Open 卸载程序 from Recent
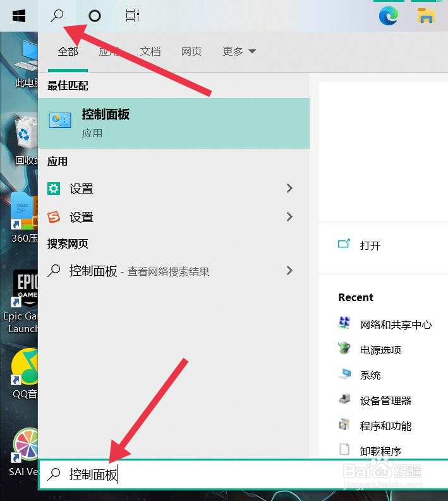Screen dimensions: 448x501 (x=380, y=451)
